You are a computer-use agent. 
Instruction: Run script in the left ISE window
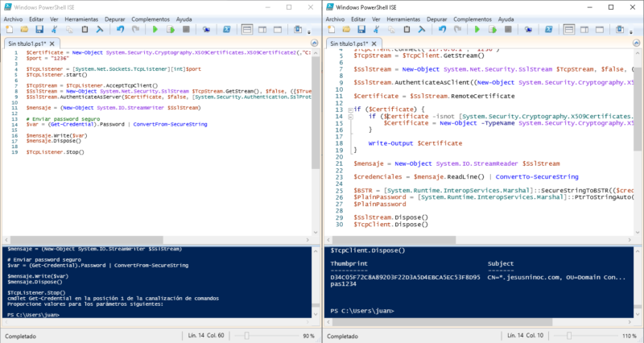click(155, 30)
